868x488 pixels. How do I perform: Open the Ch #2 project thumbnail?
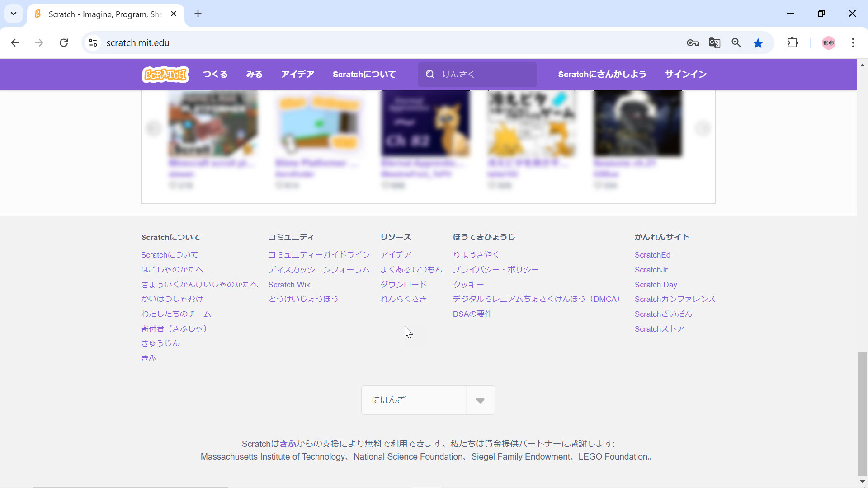pyautogui.click(x=425, y=123)
